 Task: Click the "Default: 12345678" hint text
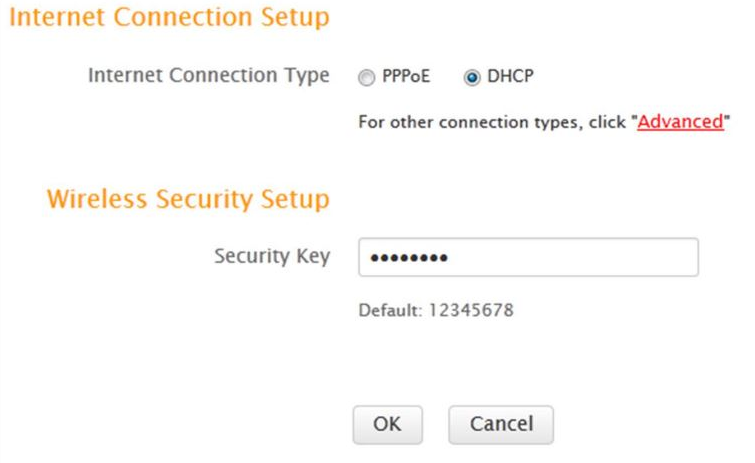[436, 310]
